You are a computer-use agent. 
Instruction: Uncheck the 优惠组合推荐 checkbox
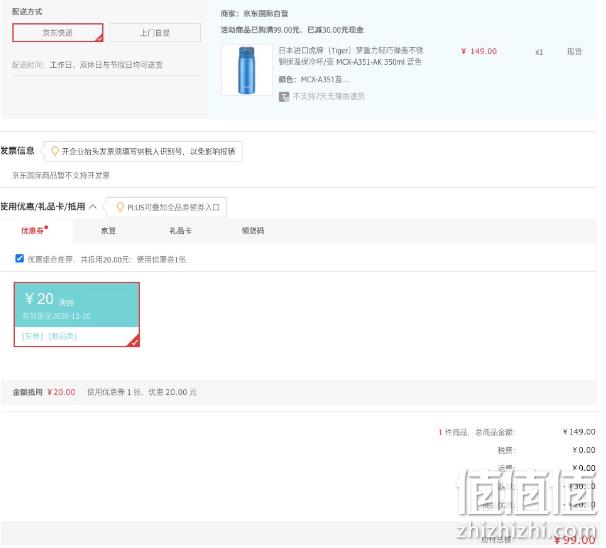[x=19, y=259]
